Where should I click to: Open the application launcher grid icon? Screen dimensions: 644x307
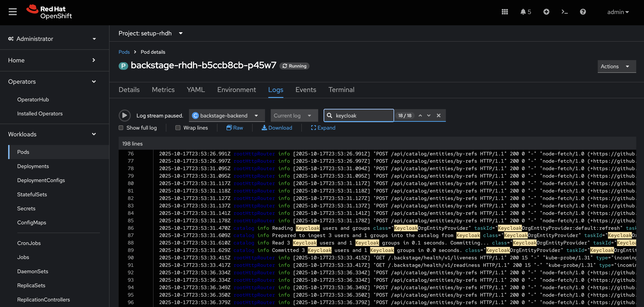(505, 12)
